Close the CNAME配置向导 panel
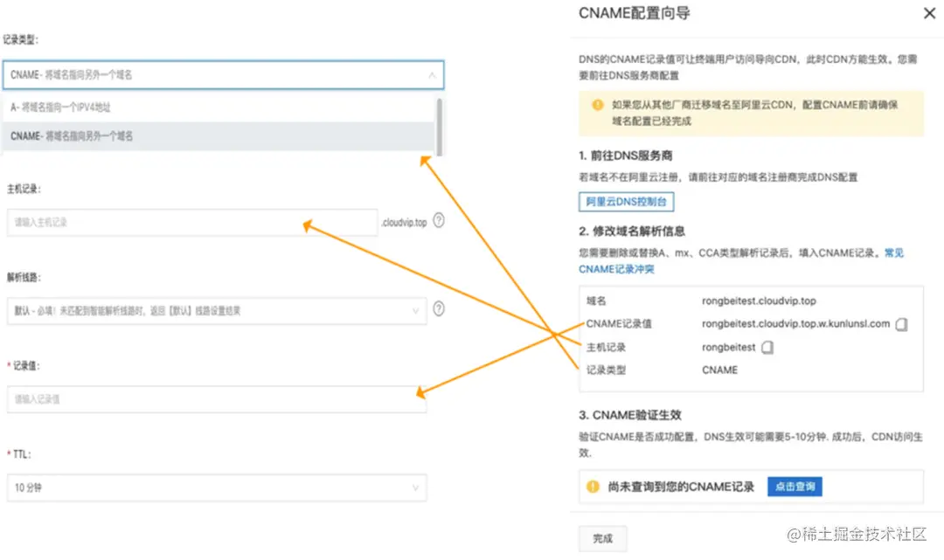 (929, 13)
